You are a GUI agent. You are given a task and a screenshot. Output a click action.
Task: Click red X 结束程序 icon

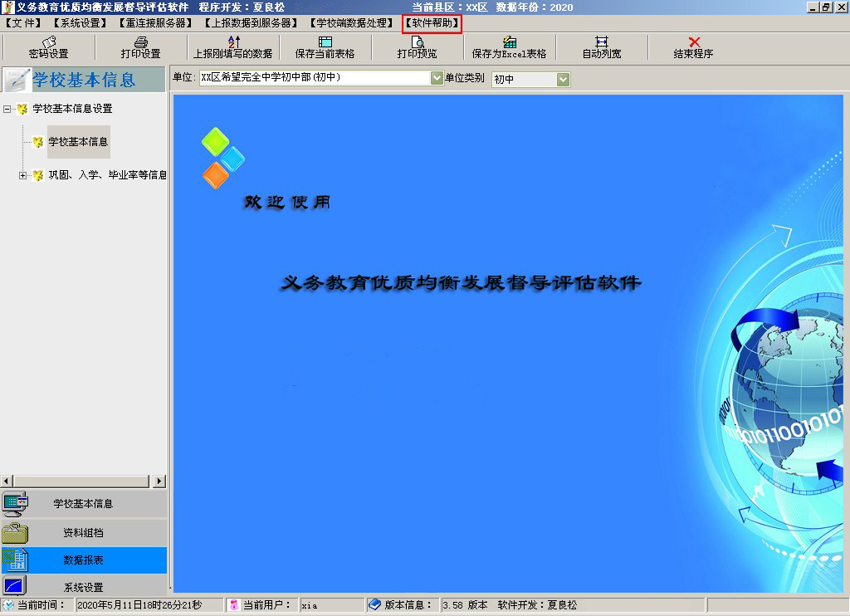(694, 42)
